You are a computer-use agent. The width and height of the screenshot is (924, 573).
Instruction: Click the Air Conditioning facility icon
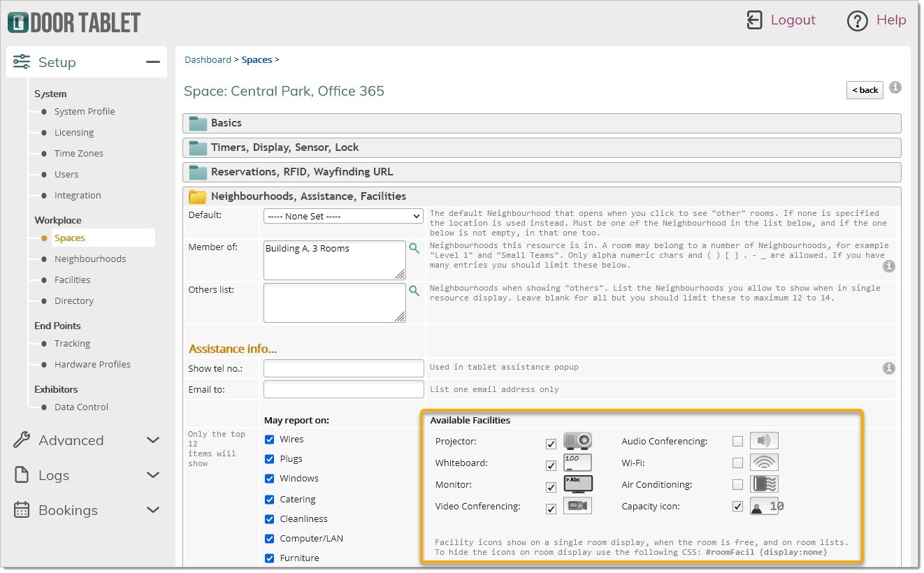[764, 484]
